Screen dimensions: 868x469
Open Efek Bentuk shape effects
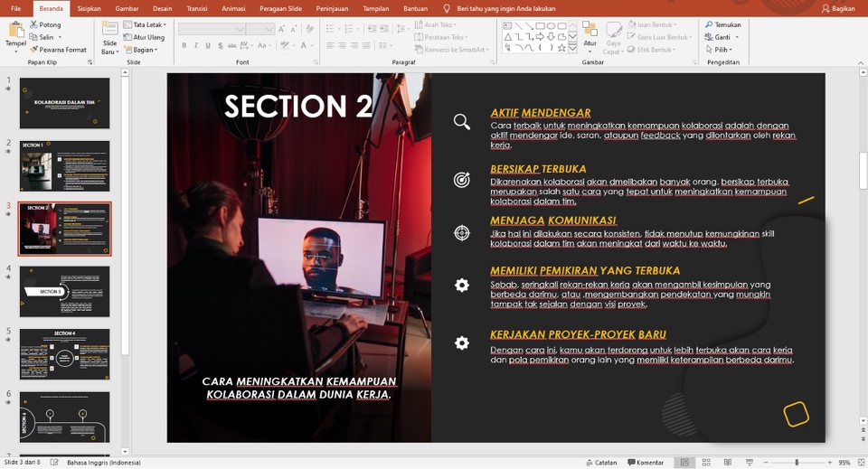(x=652, y=49)
